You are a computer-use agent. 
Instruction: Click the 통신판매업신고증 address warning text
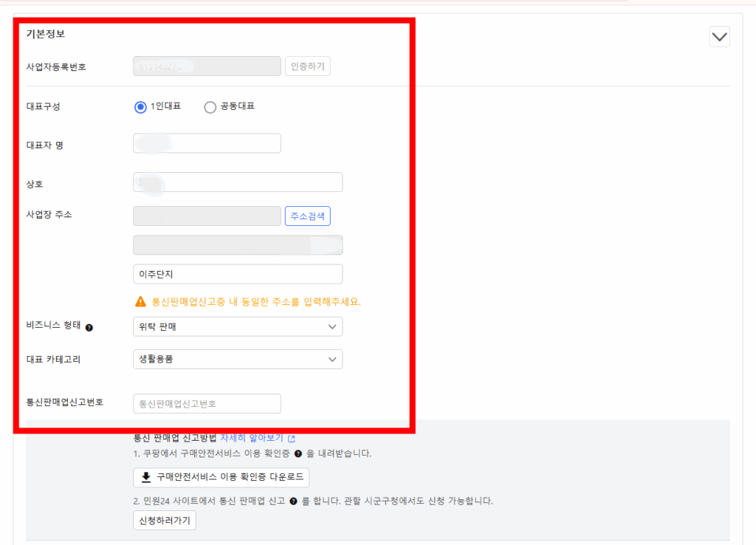[256, 302]
